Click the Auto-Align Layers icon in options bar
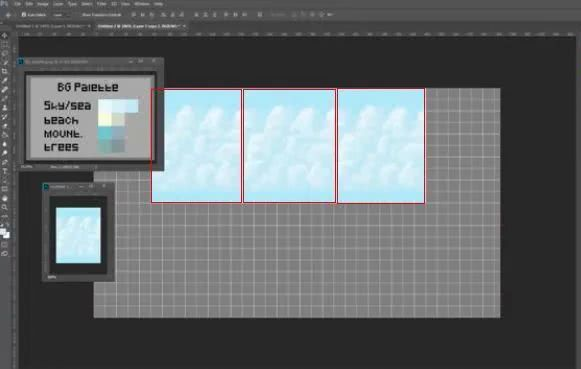Screen dimensions: 581x369 260,15
